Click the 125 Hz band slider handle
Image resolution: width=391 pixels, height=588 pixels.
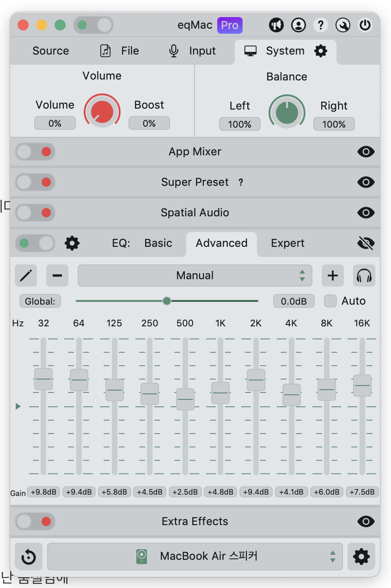click(115, 390)
